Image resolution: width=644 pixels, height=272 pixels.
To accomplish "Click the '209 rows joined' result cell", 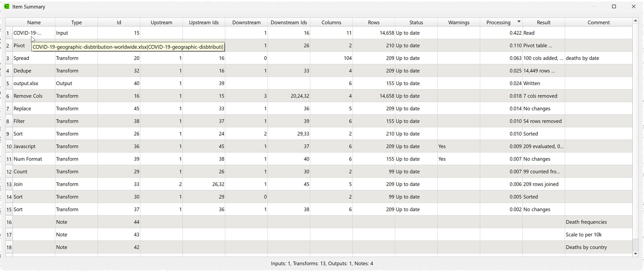I will tap(544, 184).
